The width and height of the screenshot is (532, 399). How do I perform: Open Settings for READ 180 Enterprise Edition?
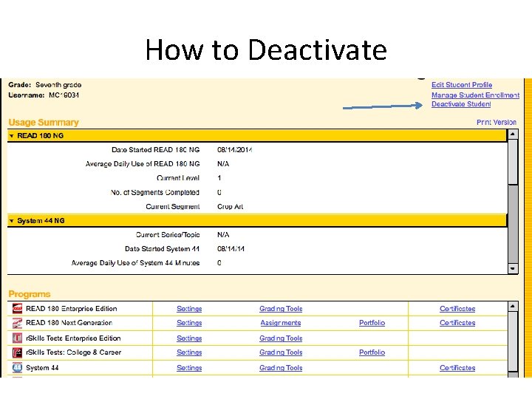(x=189, y=309)
